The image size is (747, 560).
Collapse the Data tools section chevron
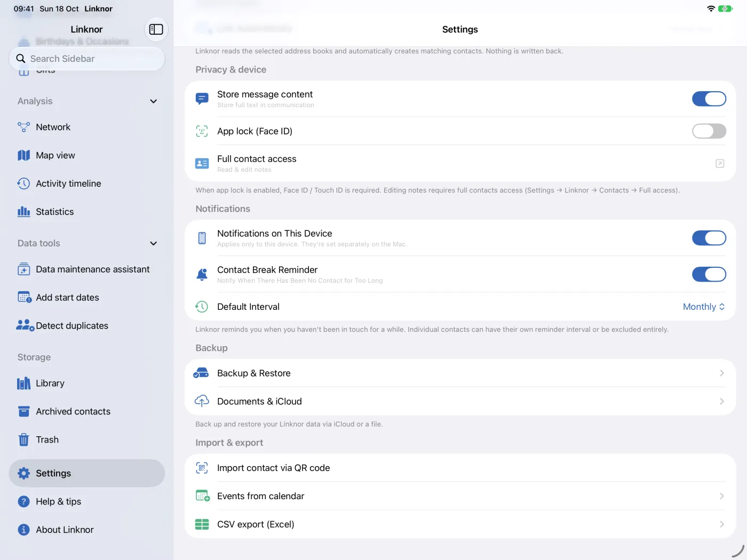pos(153,244)
